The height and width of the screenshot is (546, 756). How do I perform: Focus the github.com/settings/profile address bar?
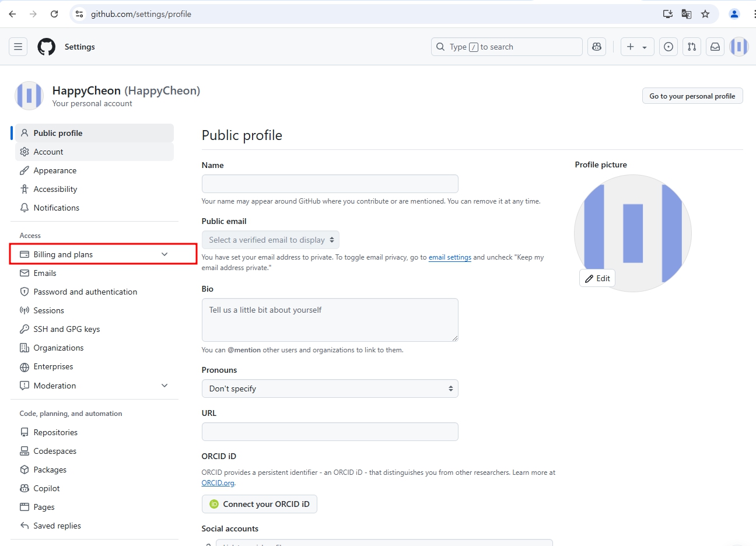click(373, 14)
